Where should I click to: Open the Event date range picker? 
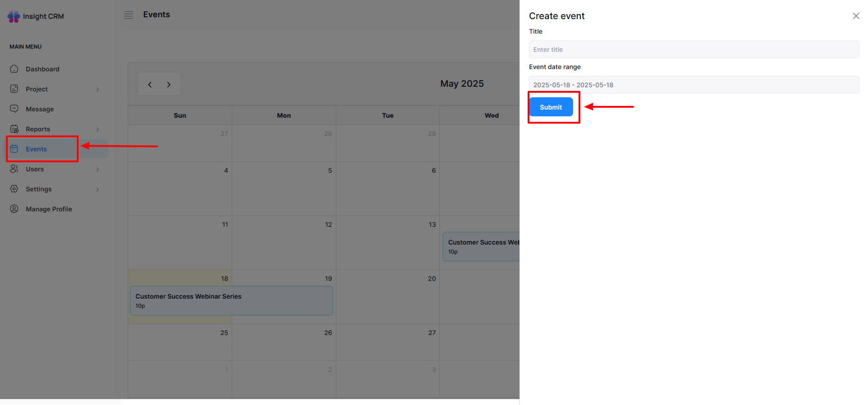tap(693, 85)
